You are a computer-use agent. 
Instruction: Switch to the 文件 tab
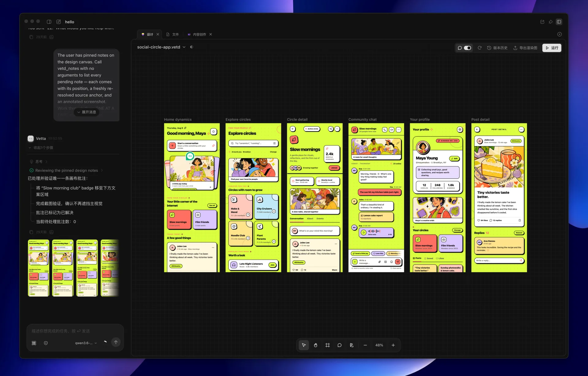pos(172,34)
